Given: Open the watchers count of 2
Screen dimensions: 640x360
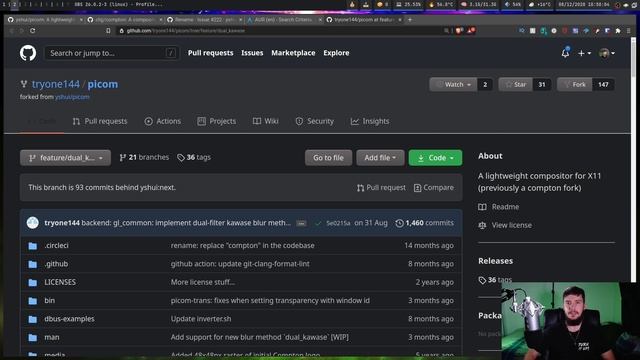Looking at the screenshot, I should pyautogui.click(x=485, y=84).
